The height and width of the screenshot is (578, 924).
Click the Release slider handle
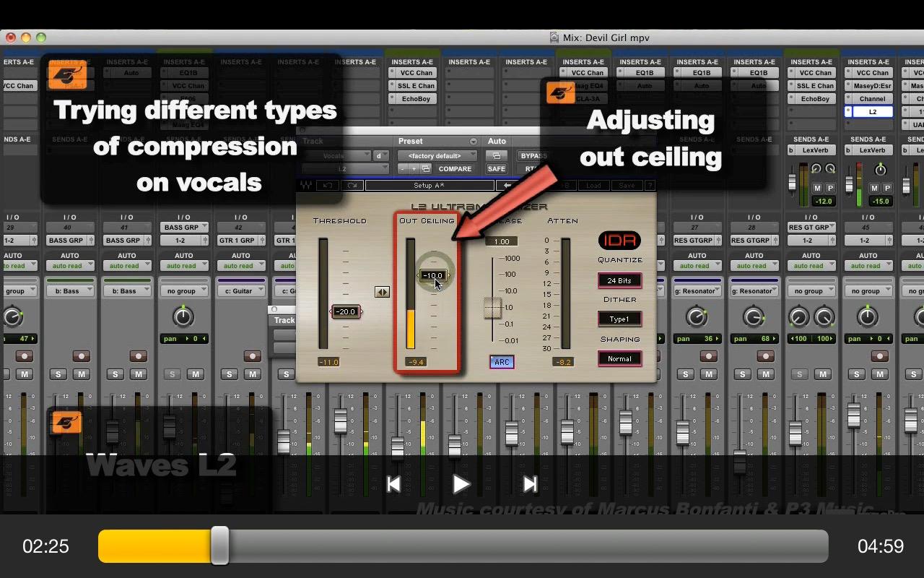click(492, 307)
